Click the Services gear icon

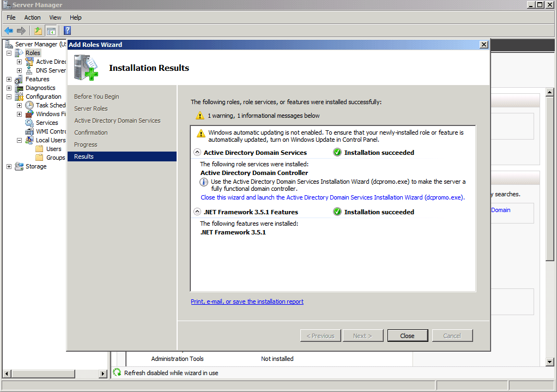[x=29, y=123]
